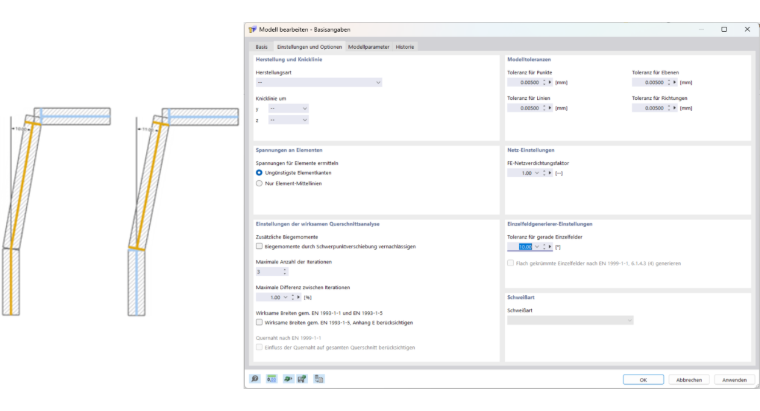This screenshot has width=760, height=411.
Task: Open the Herstellungsart dropdown
Action: tap(318, 82)
